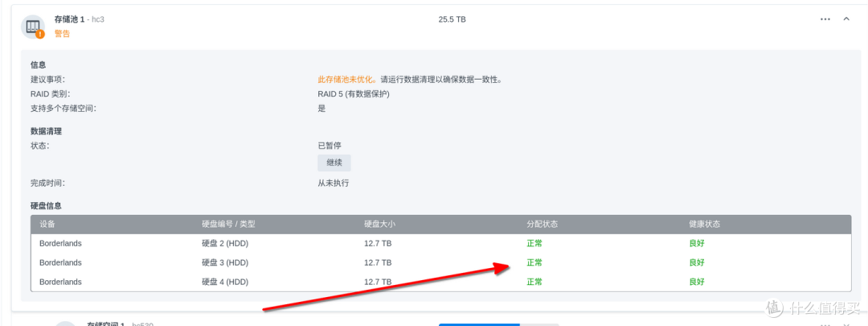Screen dimensions: 868x326
Task: Click the 从未执行 completion time value
Action: pyautogui.click(x=334, y=183)
